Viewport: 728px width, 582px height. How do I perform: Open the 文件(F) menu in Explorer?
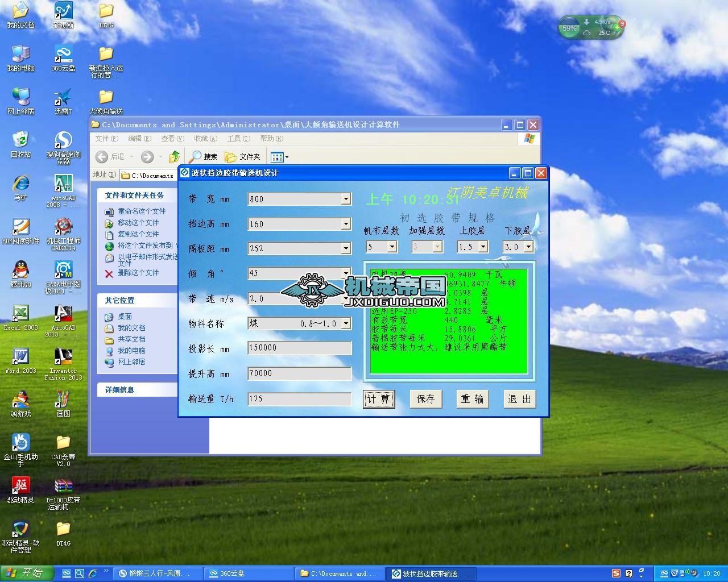[x=106, y=139]
